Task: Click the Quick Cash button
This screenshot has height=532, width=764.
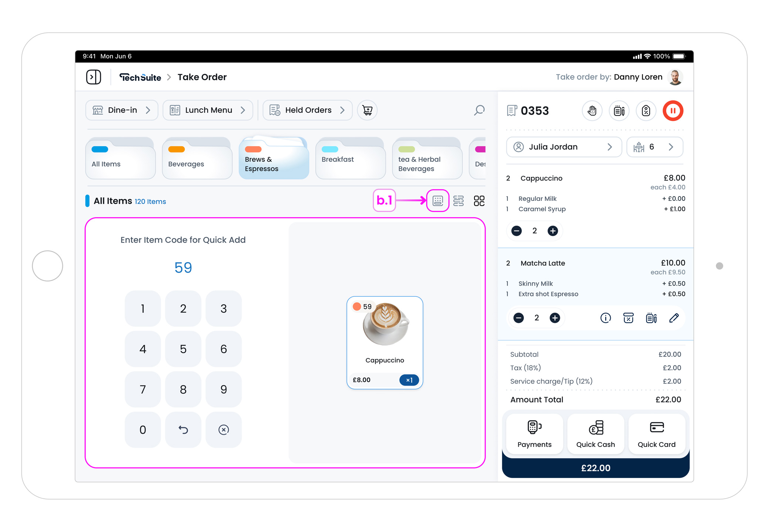Action: pyautogui.click(x=595, y=434)
